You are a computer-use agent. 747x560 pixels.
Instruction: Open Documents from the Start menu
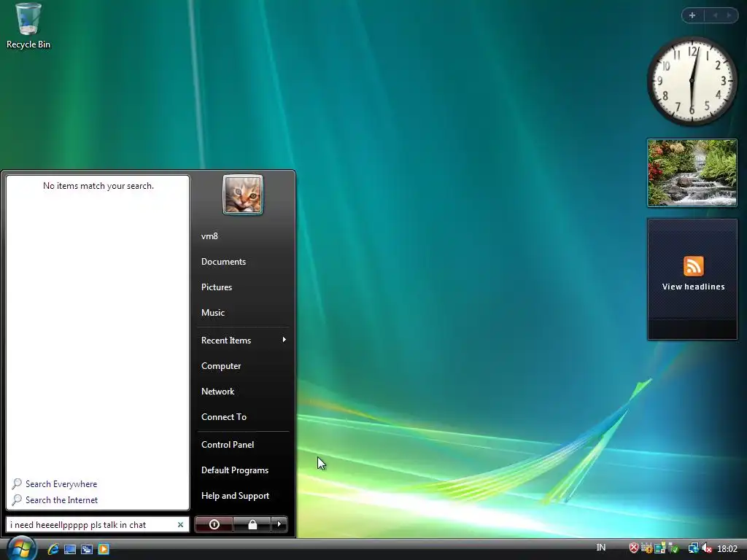[223, 262]
